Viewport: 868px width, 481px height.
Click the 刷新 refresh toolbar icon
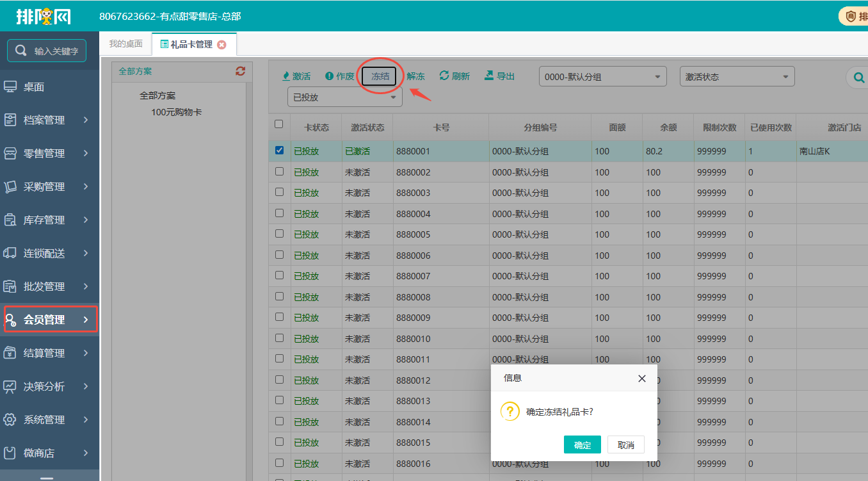tap(444, 76)
